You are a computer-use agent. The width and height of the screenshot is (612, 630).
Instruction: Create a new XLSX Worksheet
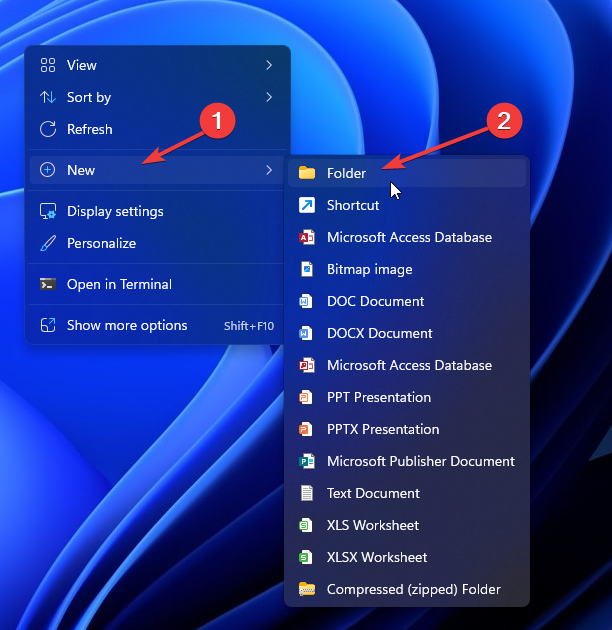click(x=407, y=557)
